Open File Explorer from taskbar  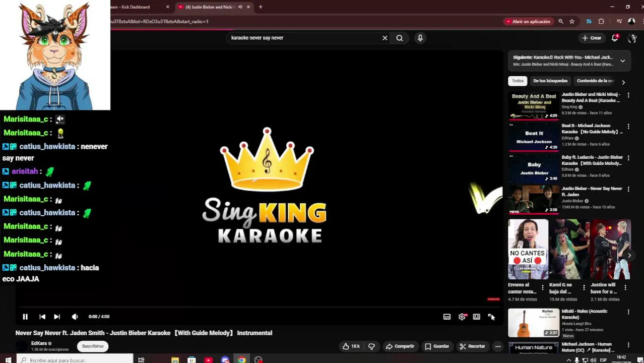pos(175,360)
